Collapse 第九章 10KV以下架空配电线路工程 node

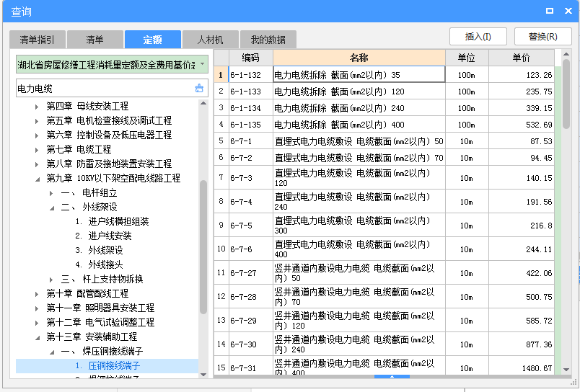tap(38, 179)
